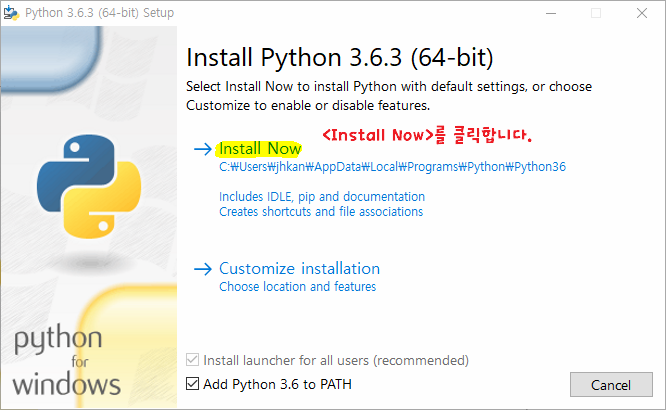666x410 pixels.
Task: Click the highlighted Install Now link
Action: click(x=260, y=149)
